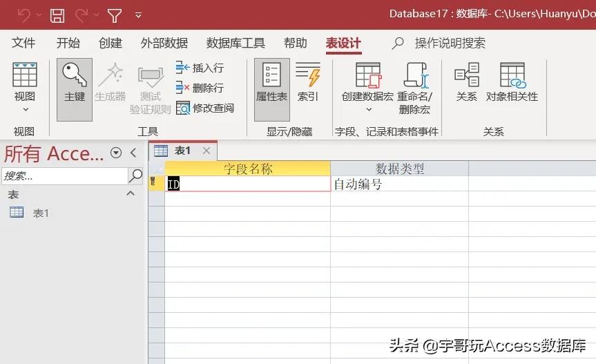Open the 所有 Access navigation pane menu arrow
Screen dimensions: 596x364
(116, 153)
